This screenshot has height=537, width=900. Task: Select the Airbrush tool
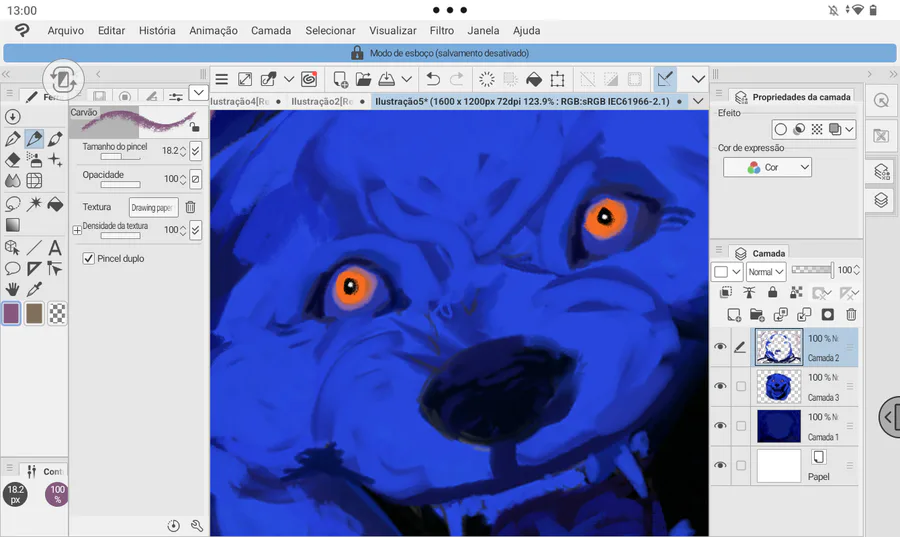click(34, 159)
